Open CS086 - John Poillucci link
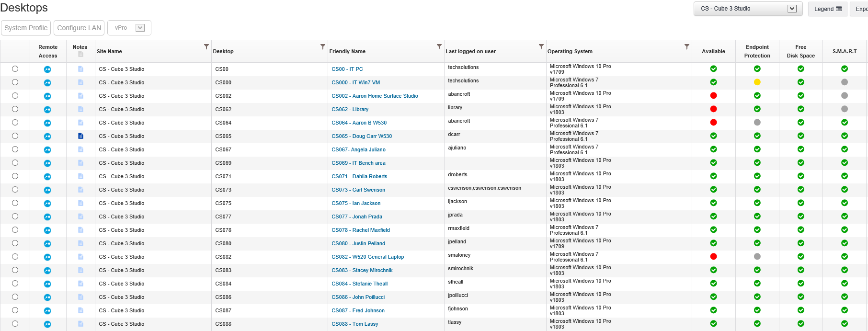 pyautogui.click(x=358, y=297)
